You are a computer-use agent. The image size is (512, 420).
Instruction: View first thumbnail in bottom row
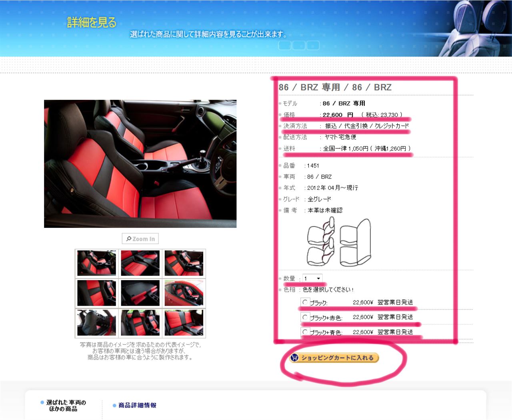[x=97, y=322]
